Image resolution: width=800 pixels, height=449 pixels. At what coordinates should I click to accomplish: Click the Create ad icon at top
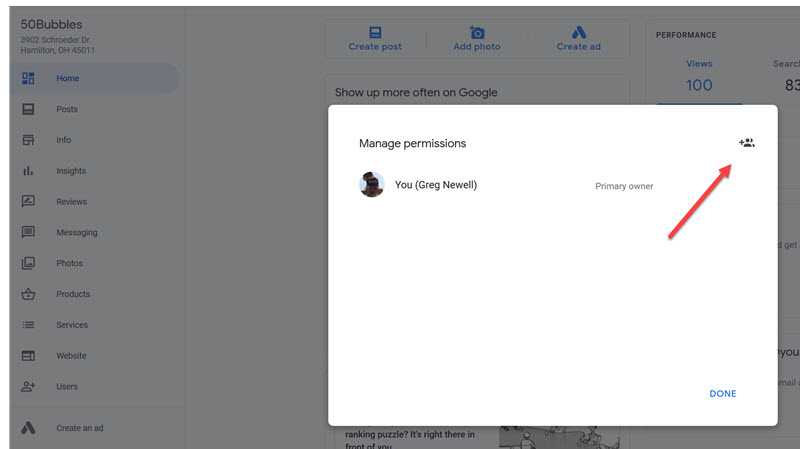coord(579,33)
